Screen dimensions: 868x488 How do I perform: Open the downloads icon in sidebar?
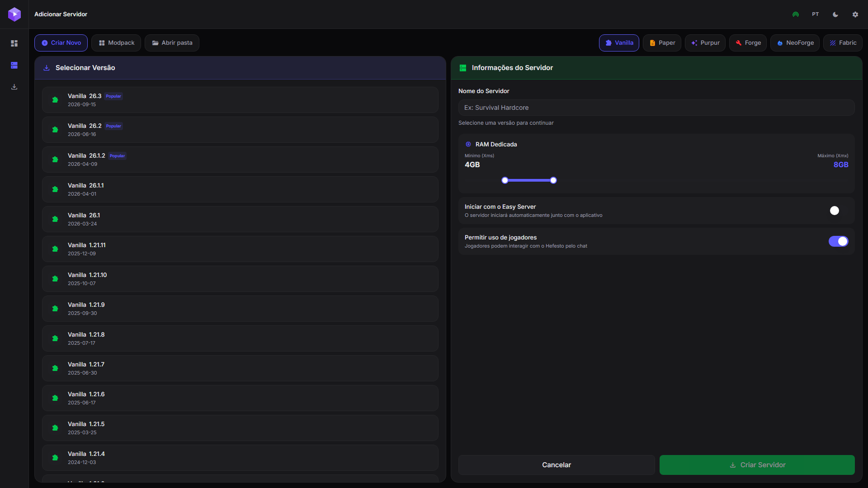click(14, 87)
